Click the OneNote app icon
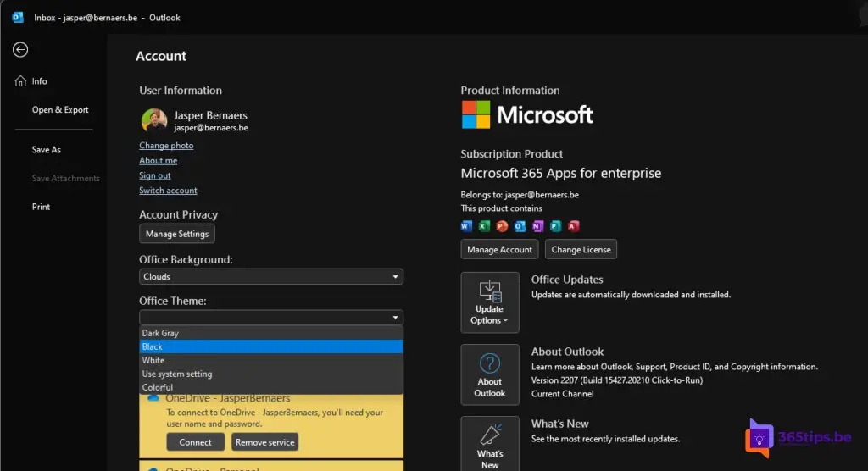This screenshot has height=471, width=868. 537,226
